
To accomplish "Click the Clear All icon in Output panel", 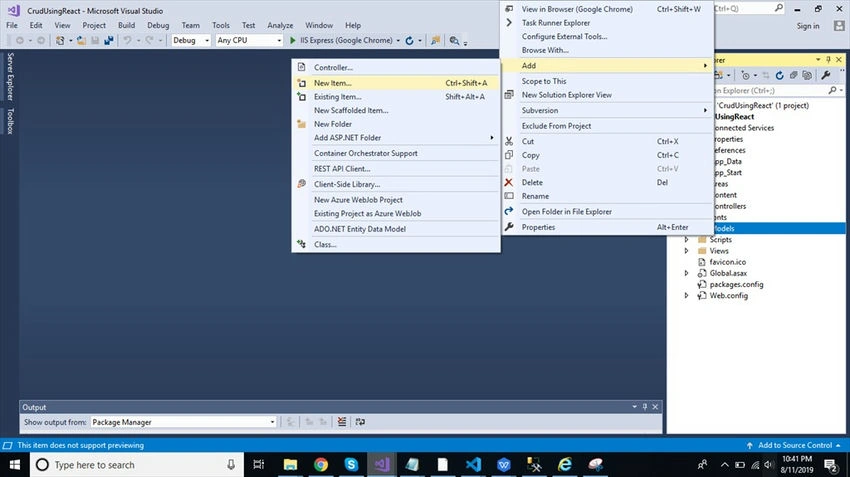I will click(x=342, y=422).
